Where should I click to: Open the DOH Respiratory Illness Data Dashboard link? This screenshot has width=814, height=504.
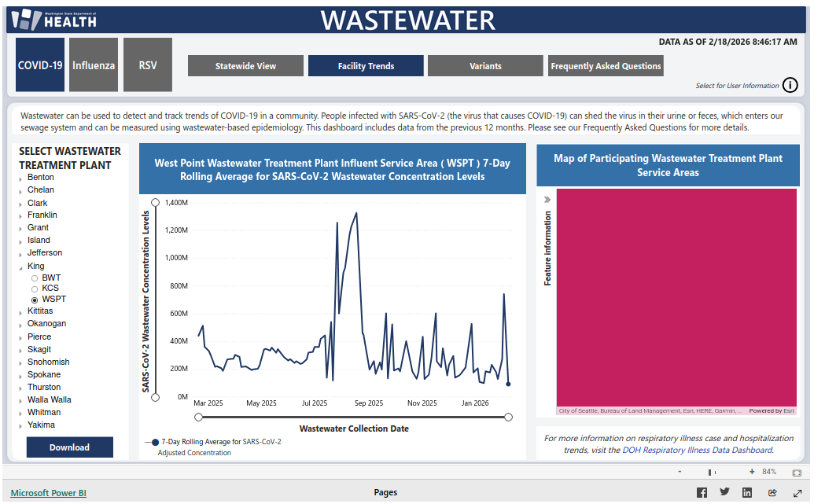click(x=697, y=451)
